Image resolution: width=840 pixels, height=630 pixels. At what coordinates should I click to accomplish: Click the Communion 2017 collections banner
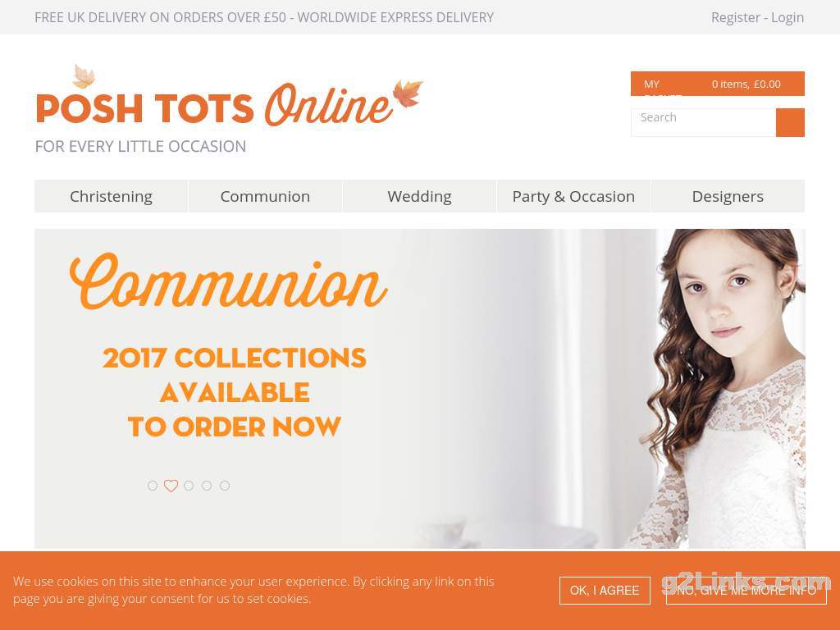(419, 388)
